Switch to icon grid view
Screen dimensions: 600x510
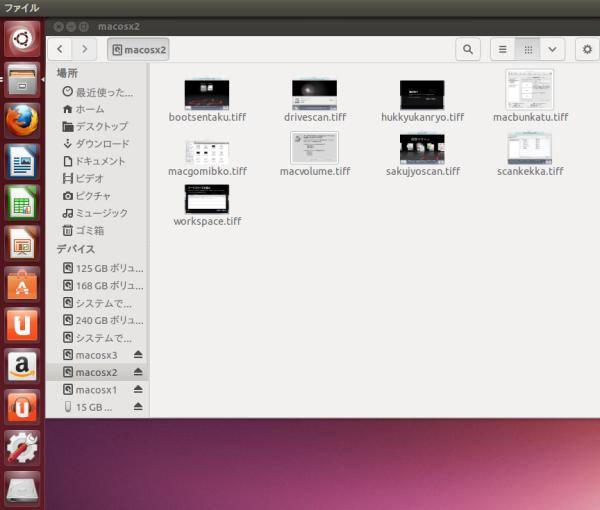[528, 48]
